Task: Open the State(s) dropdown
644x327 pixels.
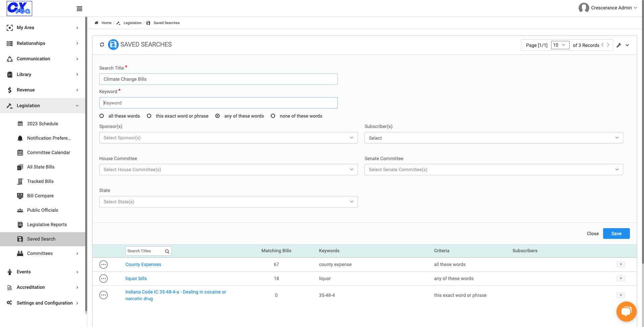Action: [228, 202]
